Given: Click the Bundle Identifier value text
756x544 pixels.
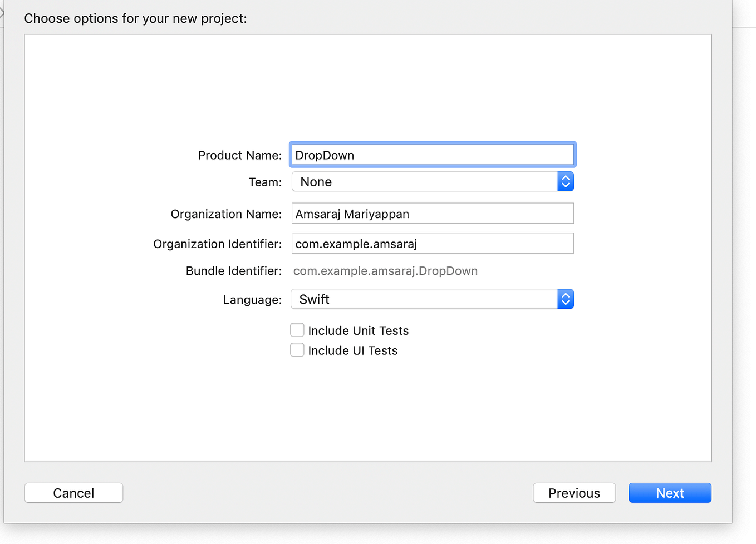Looking at the screenshot, I should tap(385, 271).
